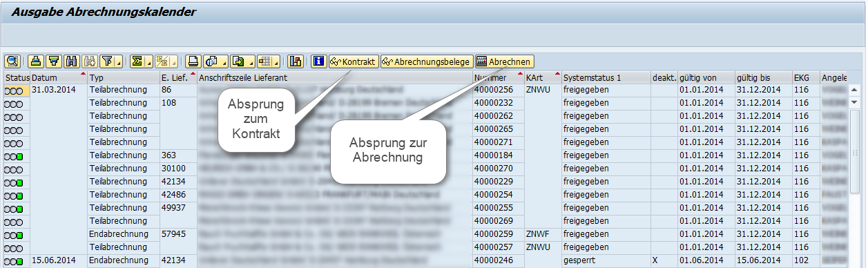Select the Nummer column header

tap(498, 77)
